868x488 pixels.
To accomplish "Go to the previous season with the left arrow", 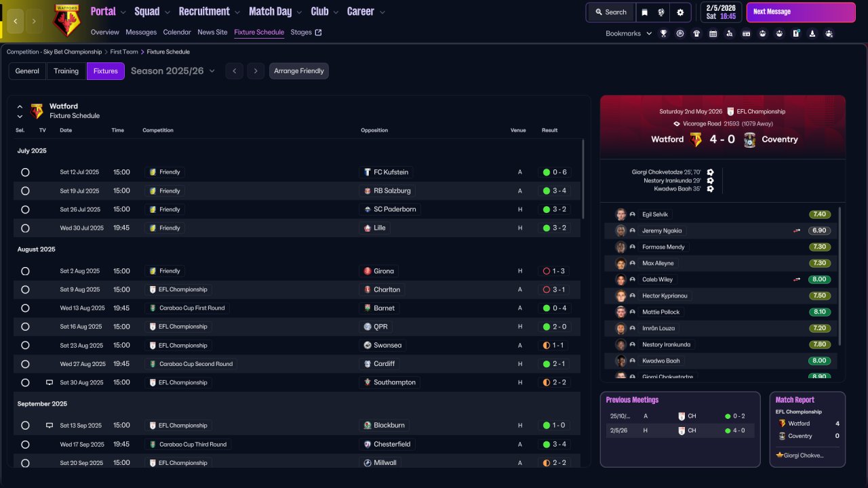I will pyautogui.click(x=234, y=71).
